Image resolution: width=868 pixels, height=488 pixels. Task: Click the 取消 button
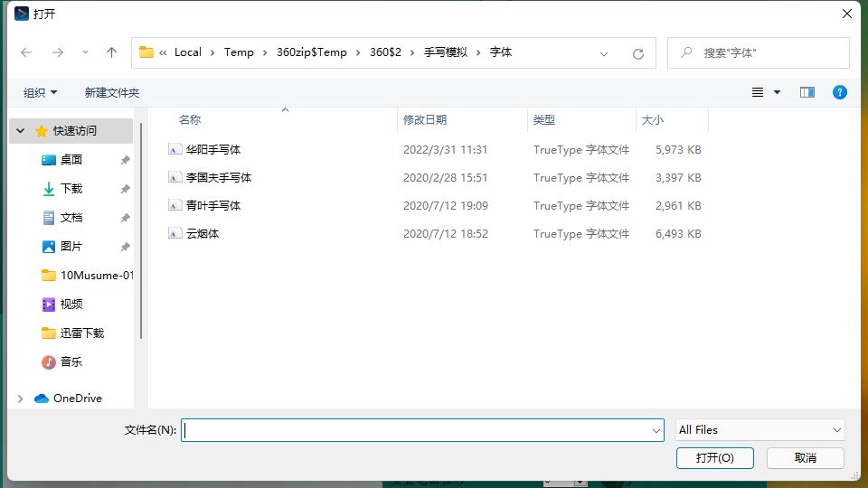coord(805,458)
